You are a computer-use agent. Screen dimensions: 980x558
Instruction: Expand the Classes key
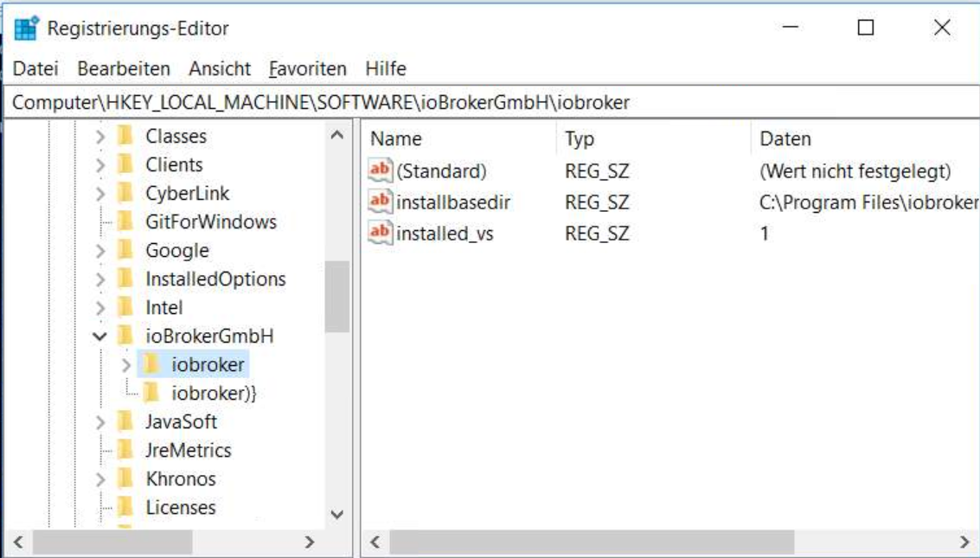click(x=100, y=136)
